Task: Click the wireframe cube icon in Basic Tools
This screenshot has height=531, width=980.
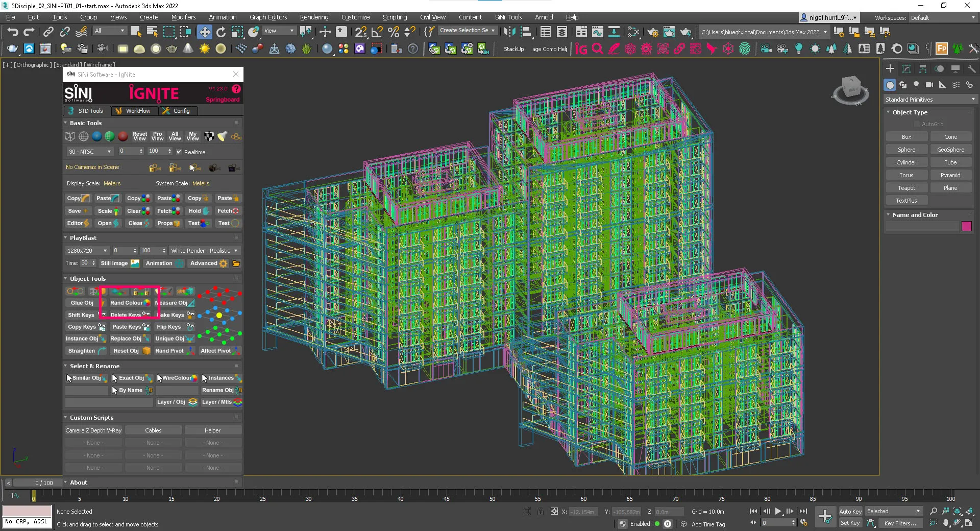Action: tap(70, 137)
